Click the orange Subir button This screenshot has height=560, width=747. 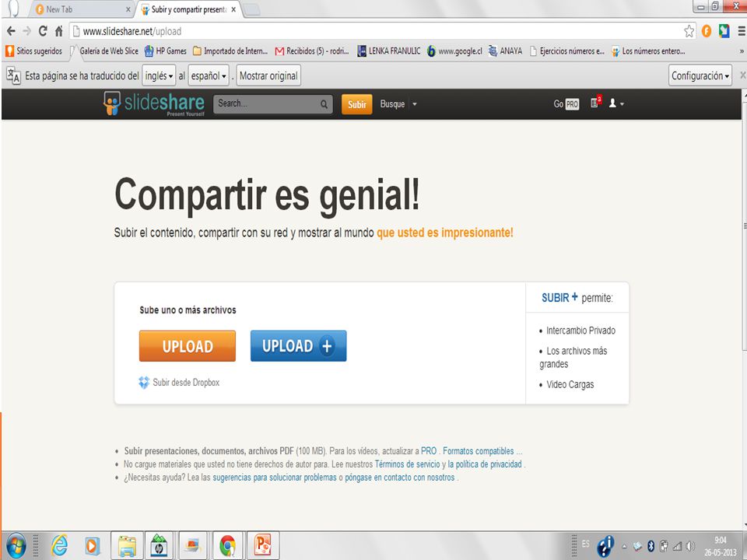coord(357,104)
